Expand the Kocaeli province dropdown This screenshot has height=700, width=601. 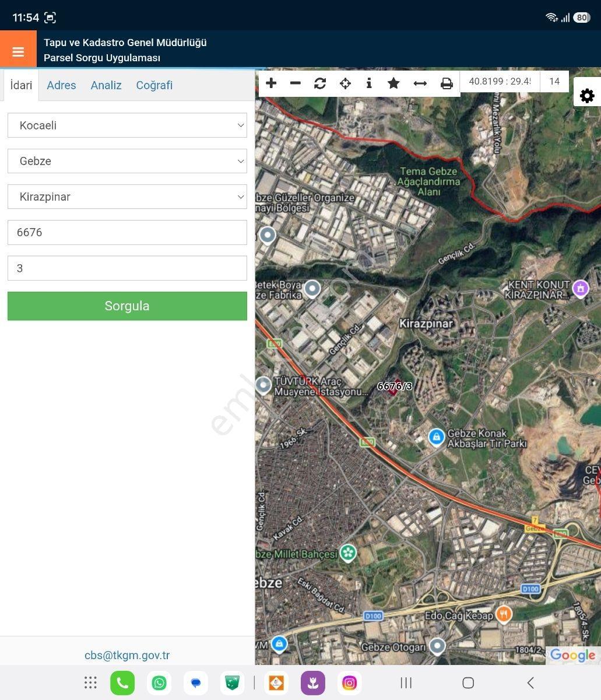(127, 125)
